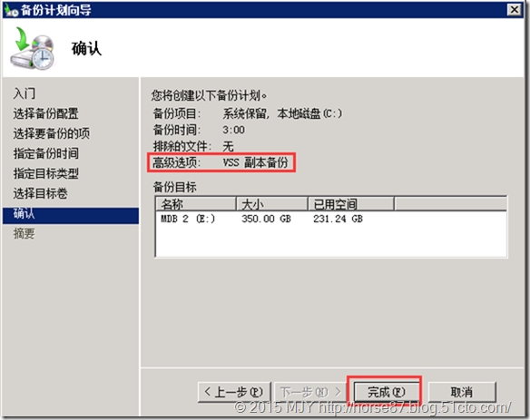Click the 高级选项 label

[x=177, y=162]
